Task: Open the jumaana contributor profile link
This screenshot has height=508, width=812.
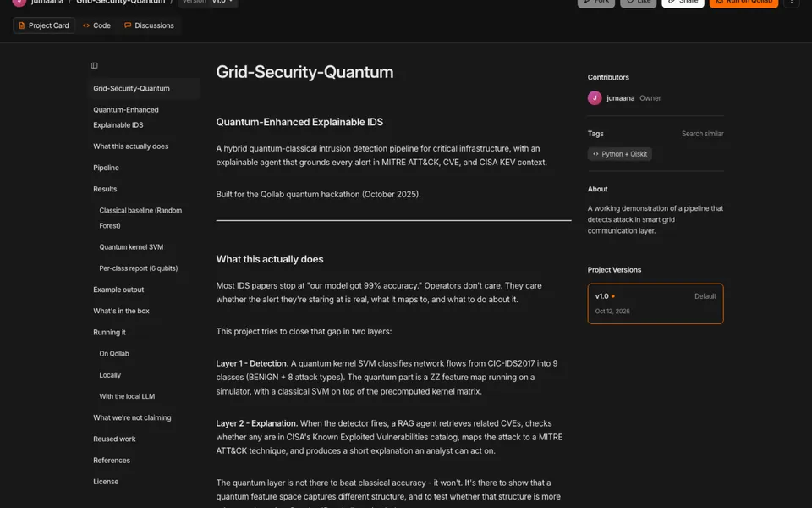Action: [620, 98]
